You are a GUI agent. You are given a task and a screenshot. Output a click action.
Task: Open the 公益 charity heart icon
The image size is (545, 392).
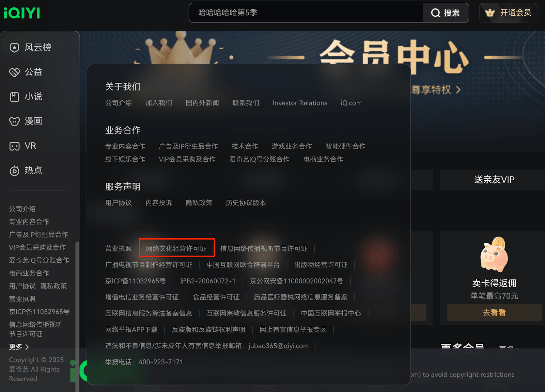point(14,72)
